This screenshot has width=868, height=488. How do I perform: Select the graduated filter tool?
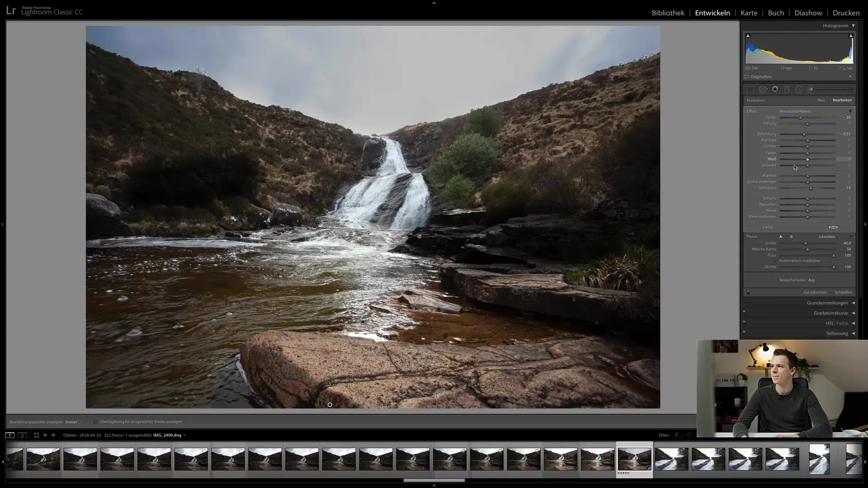pos(787,89)
